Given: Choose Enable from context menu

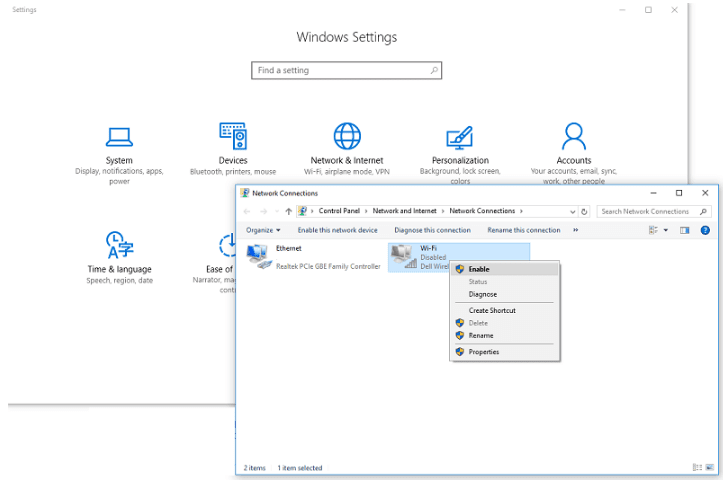Looking at the screenshot, I should (505, 269).
